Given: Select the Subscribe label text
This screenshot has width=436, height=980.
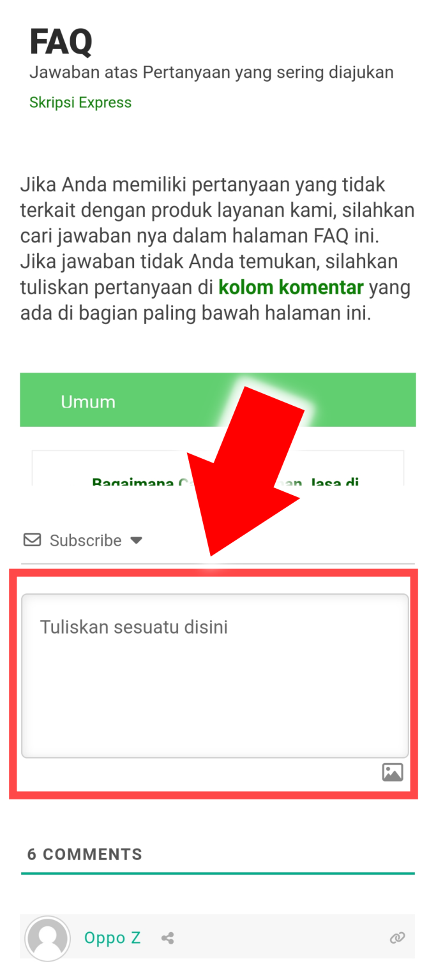Looking at the screenshot, I should click(x=86, y=540).
